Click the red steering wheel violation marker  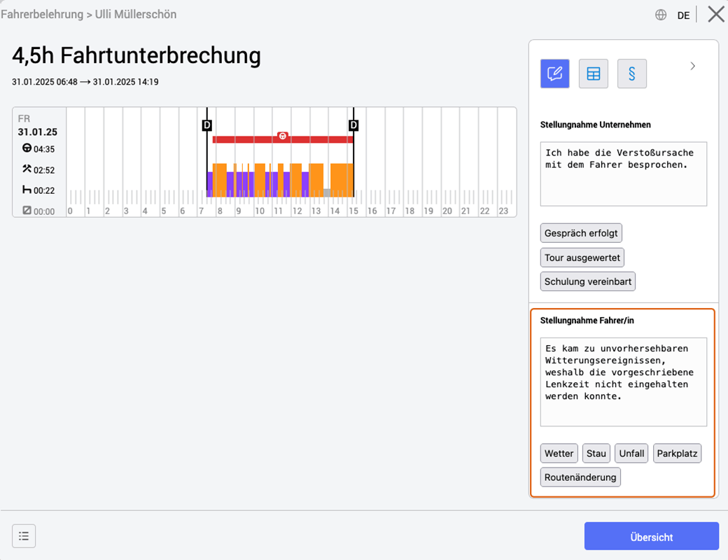pos(282,136)
